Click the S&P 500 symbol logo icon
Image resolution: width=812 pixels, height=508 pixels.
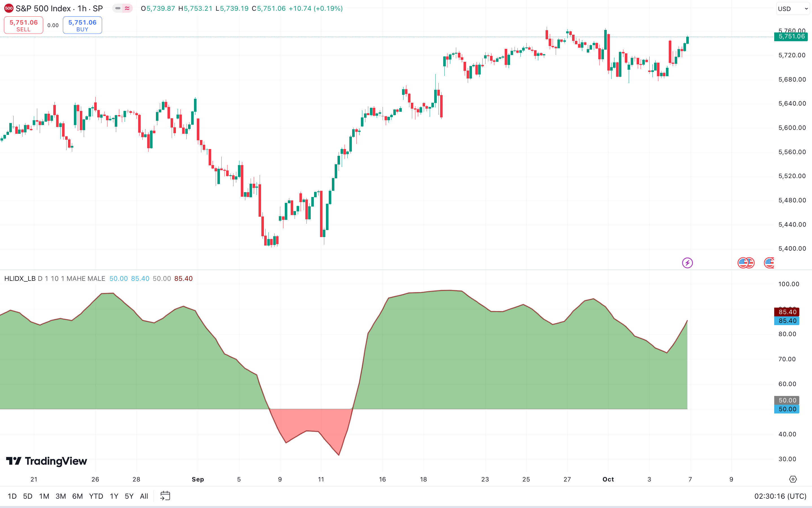click(9, 8)
